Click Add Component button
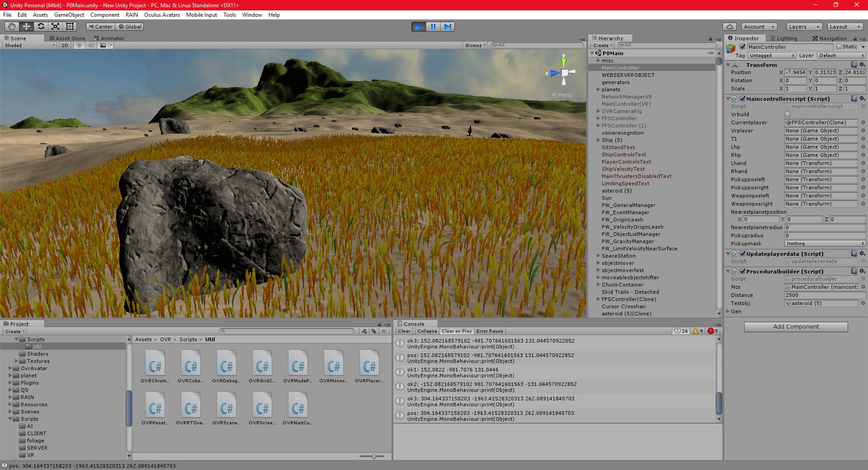 796,326
